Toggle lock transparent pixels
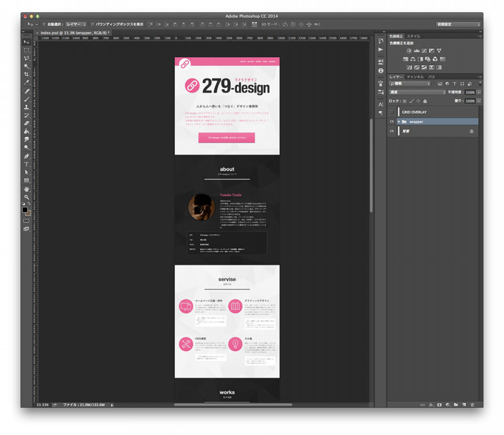The width and height of the screenshot is (504, 435). (x=405, y=101)
